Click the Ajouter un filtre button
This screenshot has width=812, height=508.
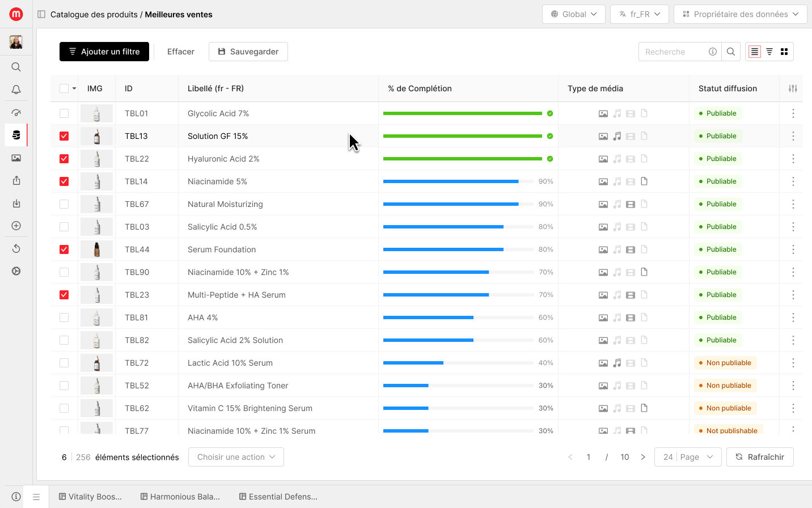coord(104,52)
